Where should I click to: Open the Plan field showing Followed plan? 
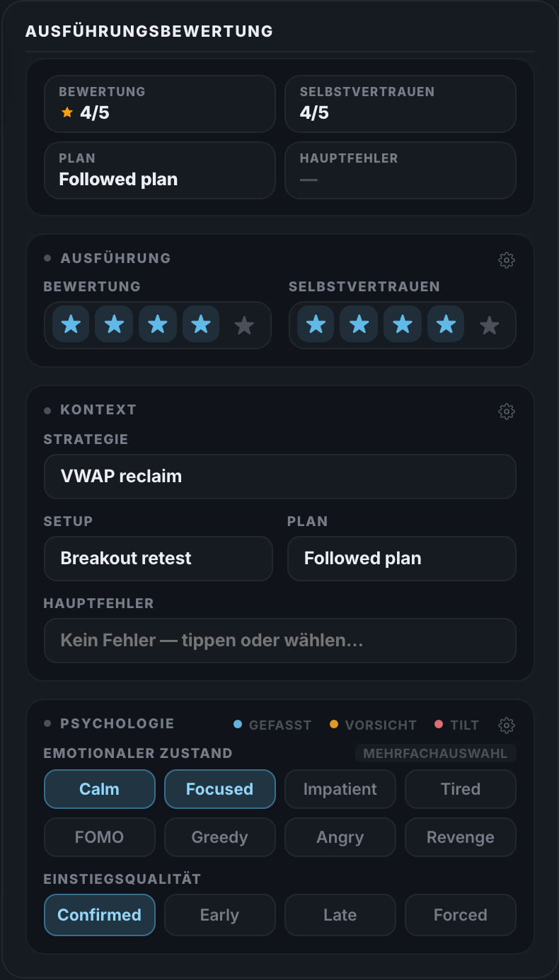click(x=402, y=559)
